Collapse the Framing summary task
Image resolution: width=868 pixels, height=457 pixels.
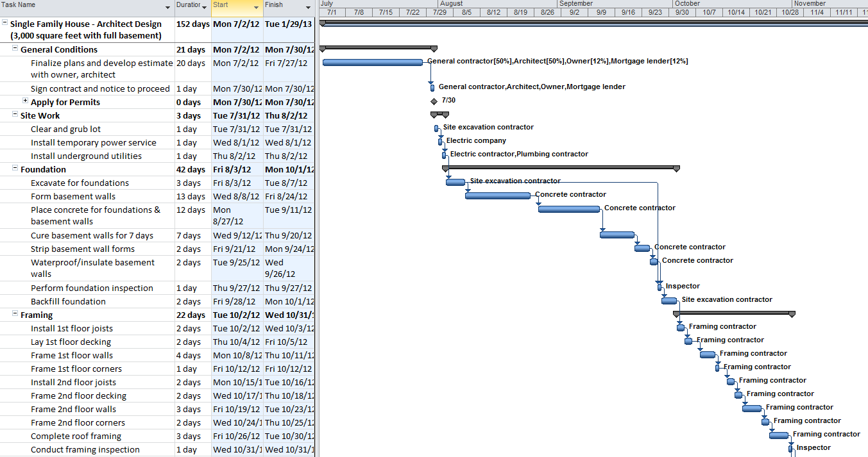pyautogui.click(x=15, y=314)
